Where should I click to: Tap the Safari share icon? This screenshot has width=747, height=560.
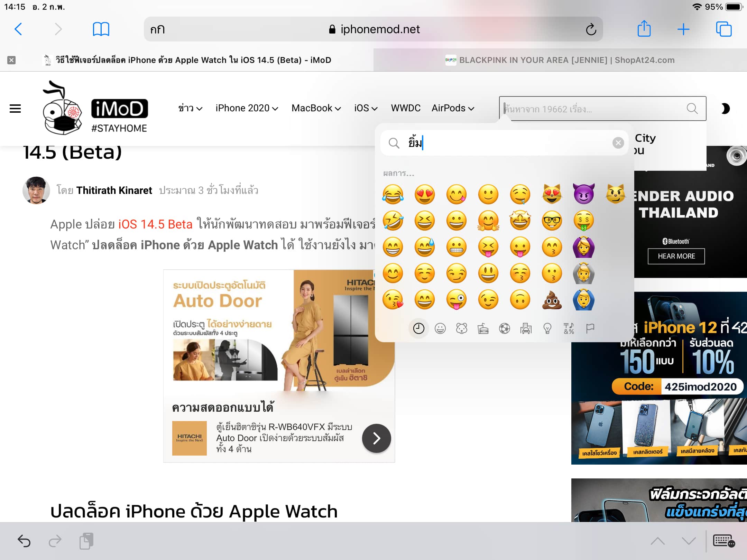coord(644,29)
